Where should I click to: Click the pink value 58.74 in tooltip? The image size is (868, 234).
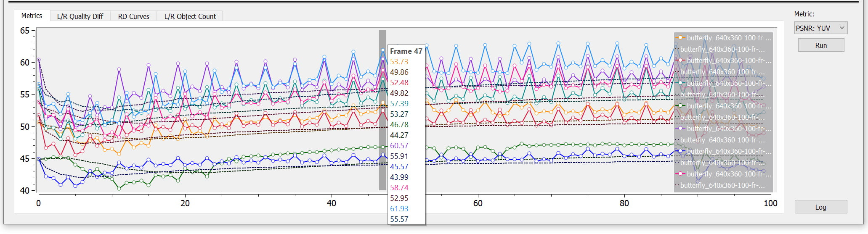399,188
